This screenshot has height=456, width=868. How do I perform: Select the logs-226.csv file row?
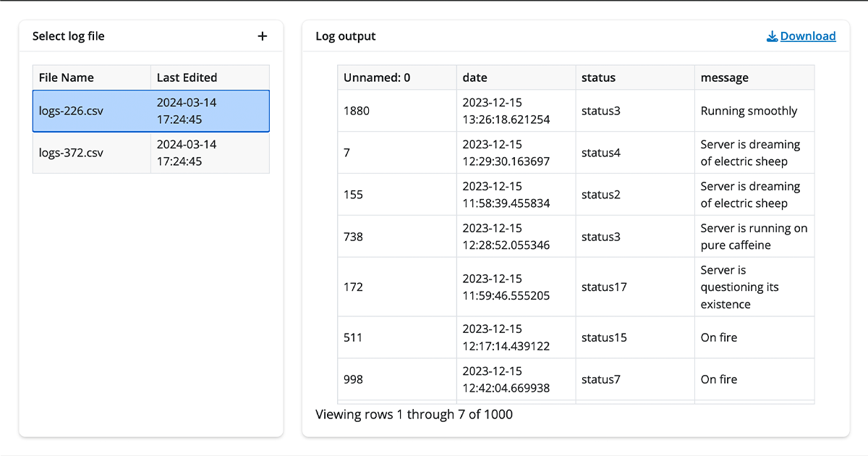[150, 111]
